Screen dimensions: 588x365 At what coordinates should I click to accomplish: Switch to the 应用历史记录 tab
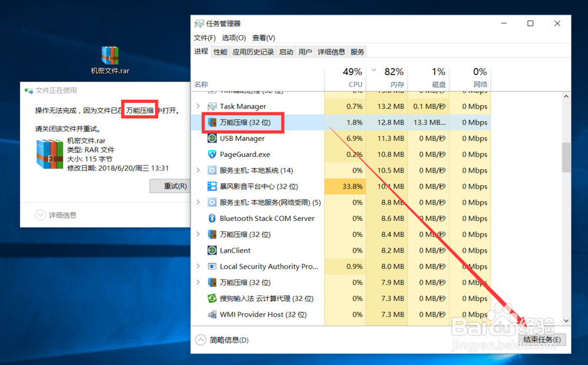tap(253, 52)
